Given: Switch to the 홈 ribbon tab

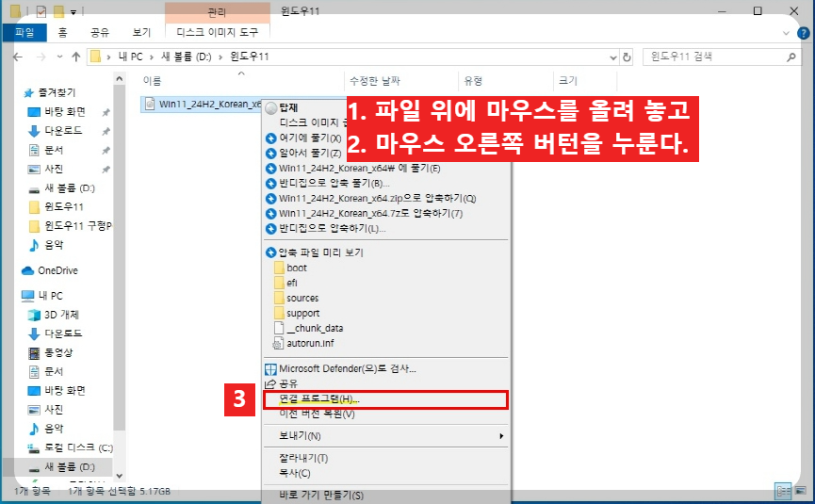Looking at the screenshot, I should coord(62,32).
